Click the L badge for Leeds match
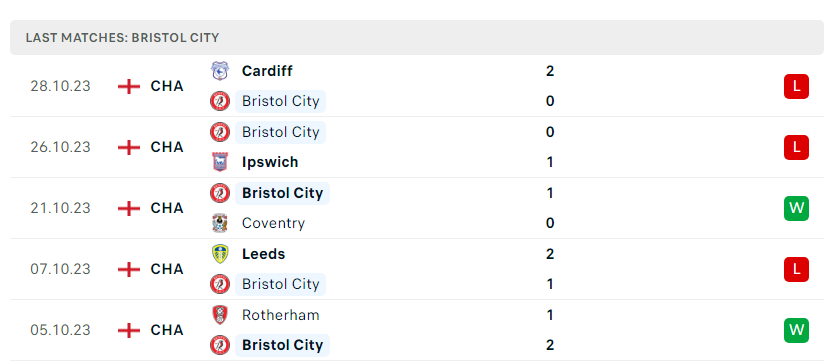Image resolution: width=824 pixels, height=364 pixels. pyautogui.click(x=796, y=269)
